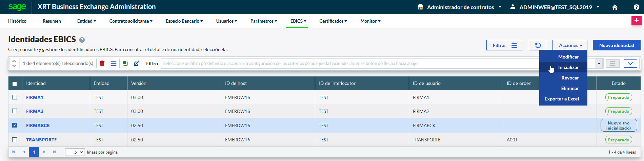The height and width of the screenshot is (161, 644).
Task: Open the FIRMA2 identity link
Action: pos(35,111)
